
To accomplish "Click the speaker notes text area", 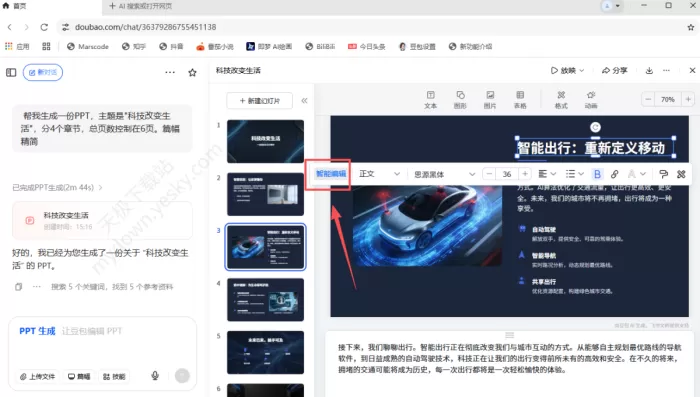I will (509, 359).
